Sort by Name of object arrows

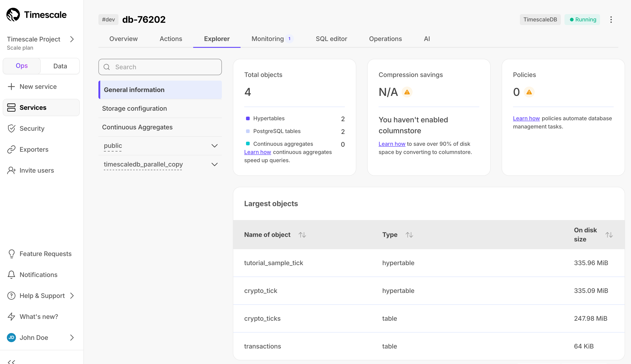tap(302, 235)
